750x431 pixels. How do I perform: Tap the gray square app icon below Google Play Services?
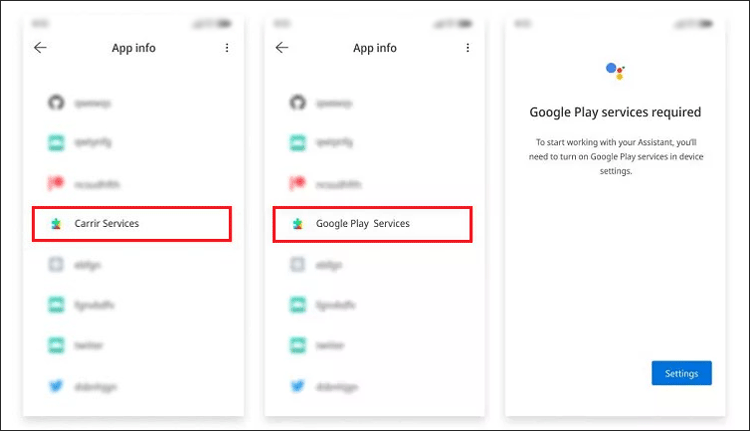pos(298,264)
